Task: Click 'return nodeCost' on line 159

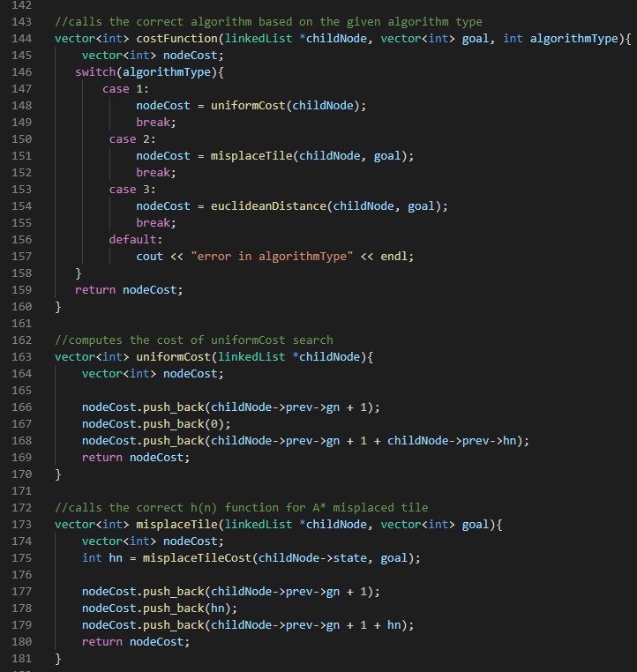Action: tap(129, 290)
